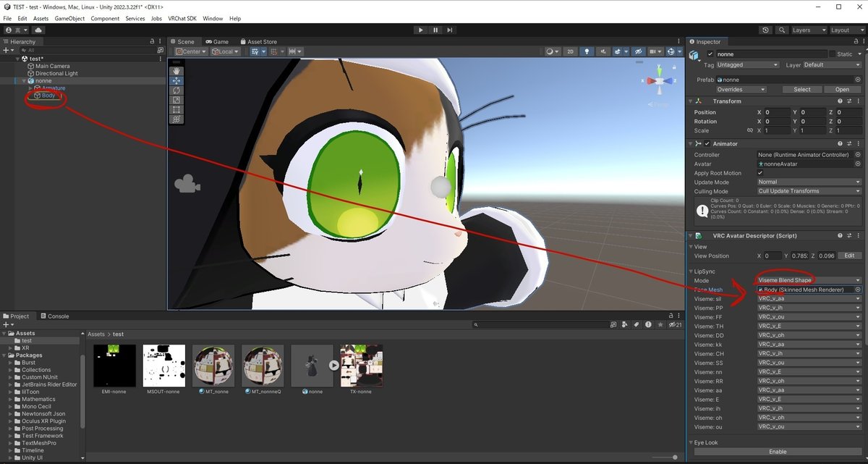
Task: Select the Hand view tool in Scene
Action: (177, 72)
